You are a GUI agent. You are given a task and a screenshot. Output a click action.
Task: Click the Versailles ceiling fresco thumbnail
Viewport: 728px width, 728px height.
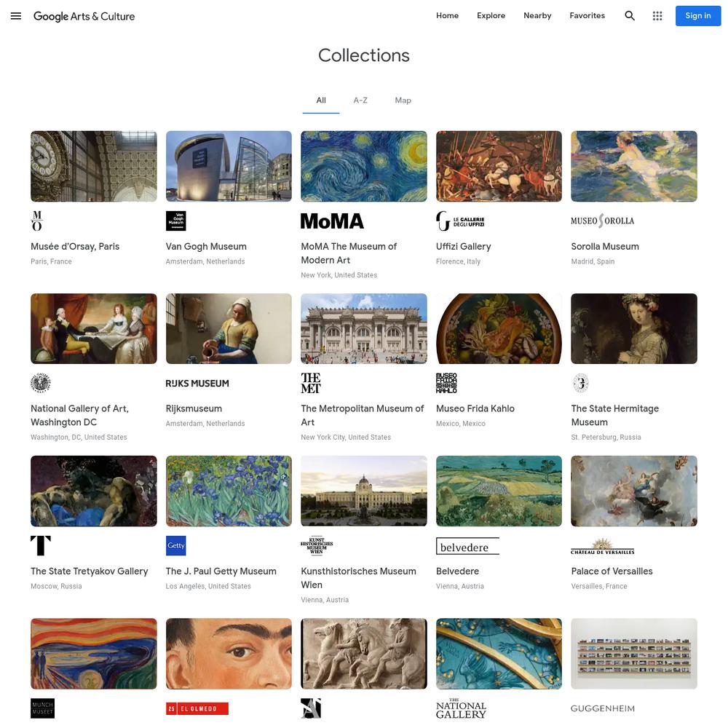tap(634, 491)
